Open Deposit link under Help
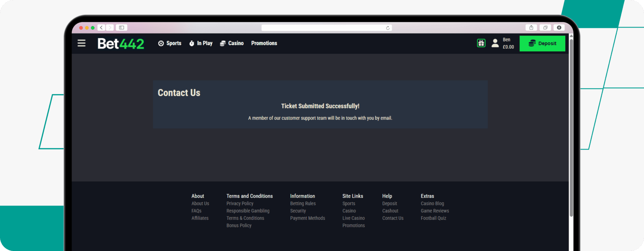Screen dimensions: 644x251 click(x=390, y=203)
